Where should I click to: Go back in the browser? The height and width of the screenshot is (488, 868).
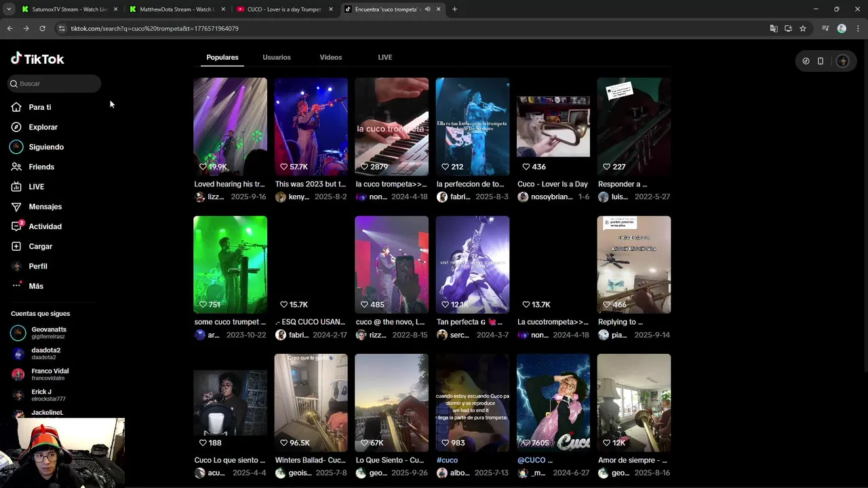point(9,28)
